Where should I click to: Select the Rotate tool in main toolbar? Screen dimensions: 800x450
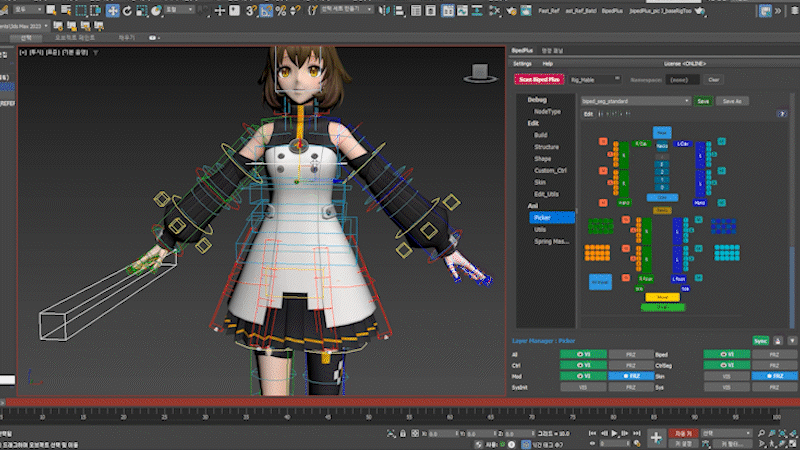(128, 10)
